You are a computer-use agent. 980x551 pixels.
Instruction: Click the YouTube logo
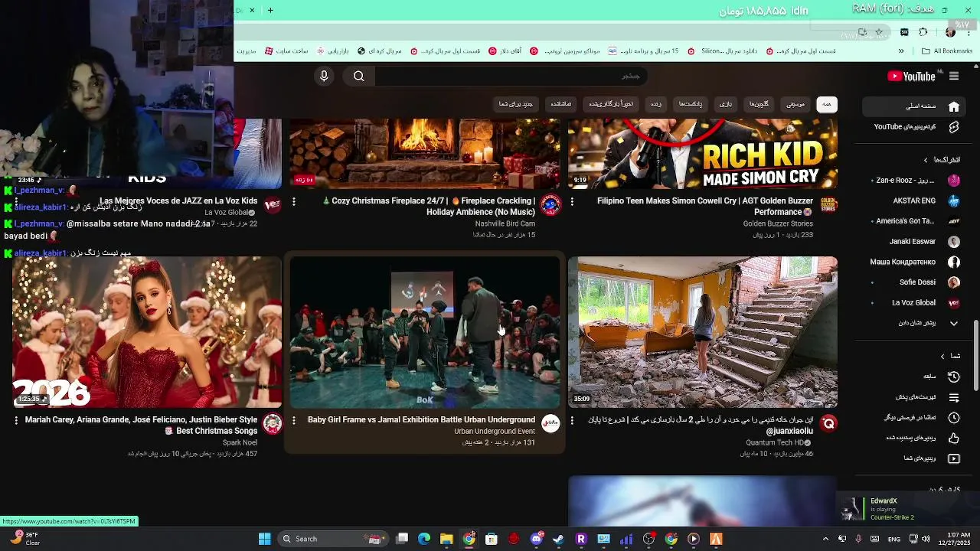tap(911, 76)
